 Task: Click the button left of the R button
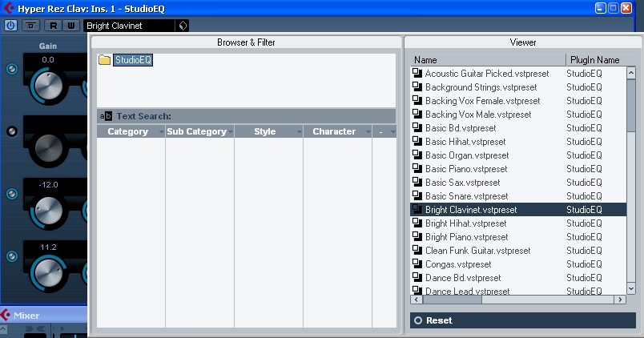coord(30,26)
